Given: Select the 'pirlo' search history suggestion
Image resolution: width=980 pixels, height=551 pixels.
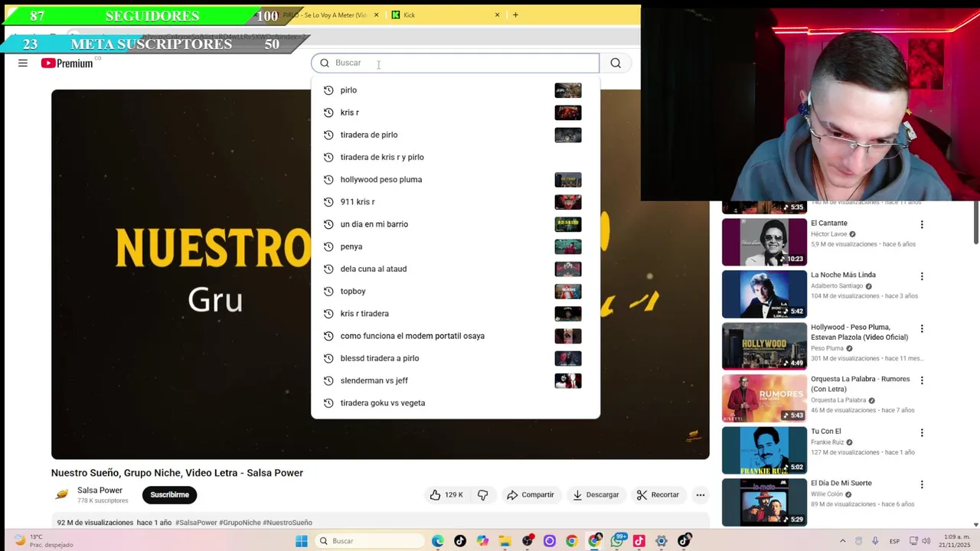Looking at the screenshot, I should [455, 90].
